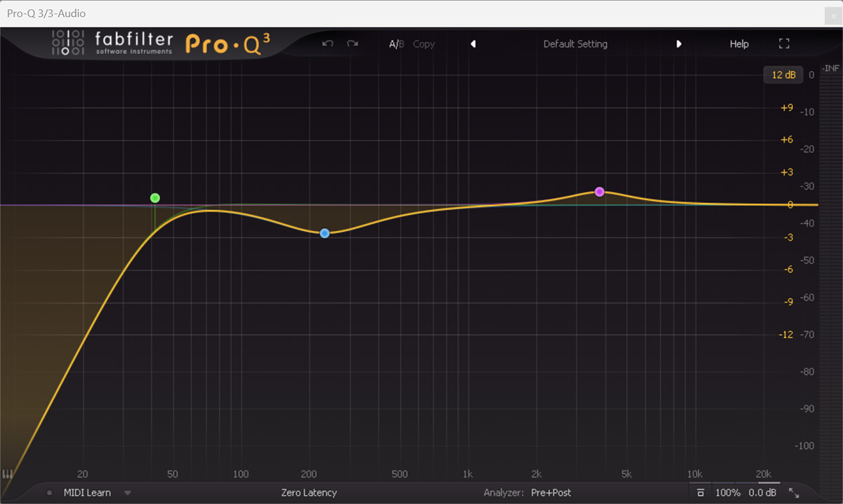Open the 12 dB display range dropdown
Viewport: 843px width, 504px height.
point(783,74)
